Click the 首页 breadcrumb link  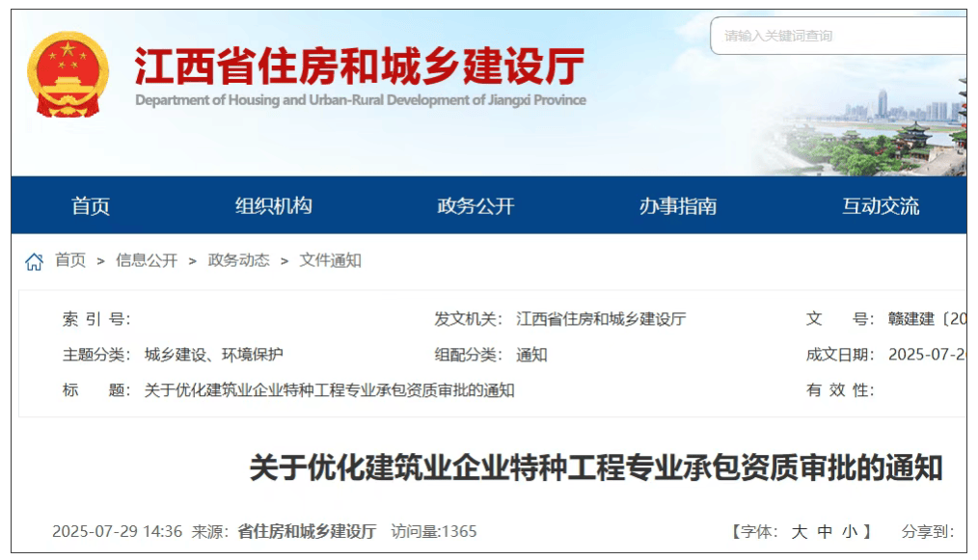70,260
